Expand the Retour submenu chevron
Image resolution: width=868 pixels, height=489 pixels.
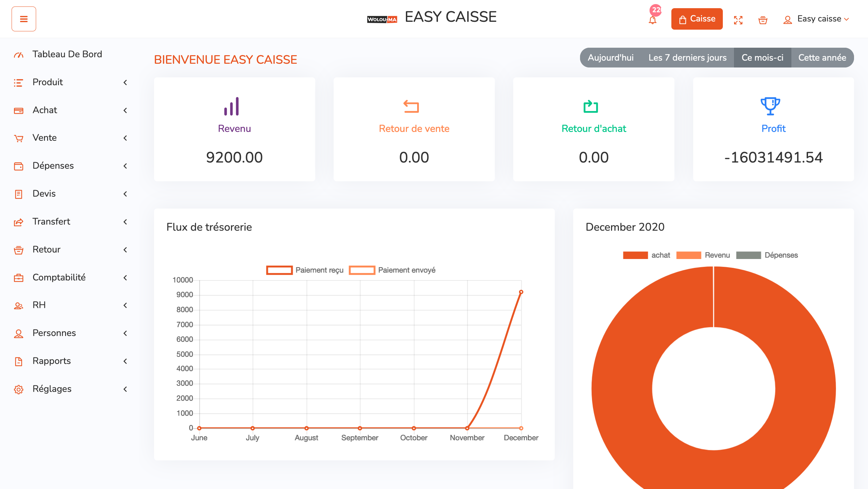click(125, 250)
